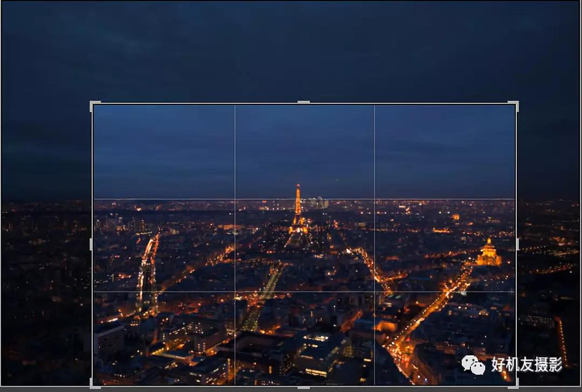Click the bottom-center crop edge handle
This screenshot has height=392, width=582.
pyautogui.click(x=303, y=388)
